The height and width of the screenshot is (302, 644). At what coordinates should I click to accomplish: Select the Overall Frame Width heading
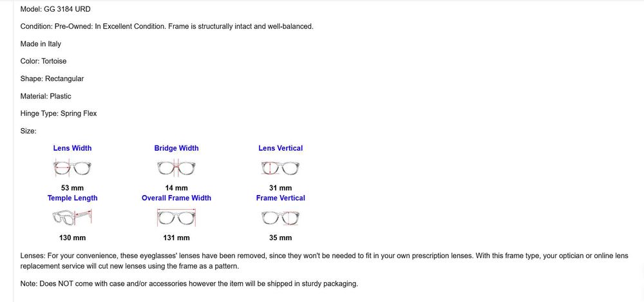(x=176, y=198)
